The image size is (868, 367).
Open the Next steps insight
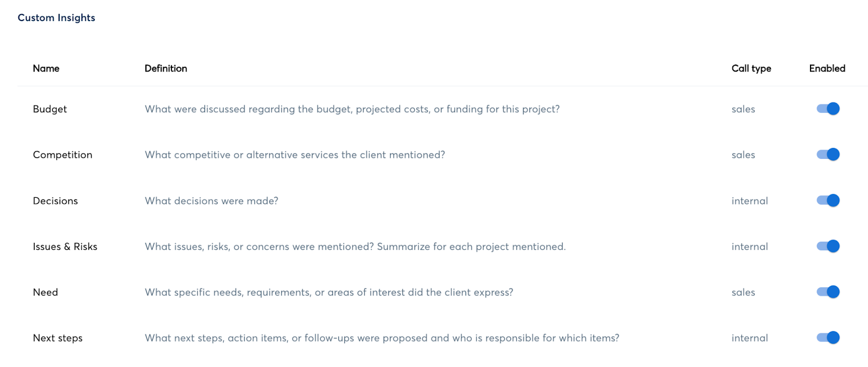tap(58, 338)
